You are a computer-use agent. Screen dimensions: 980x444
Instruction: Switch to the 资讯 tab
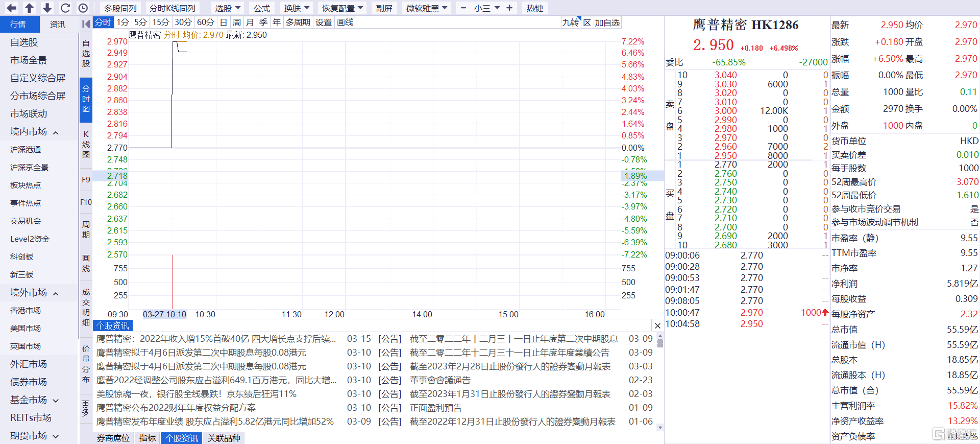coord(58,24)
